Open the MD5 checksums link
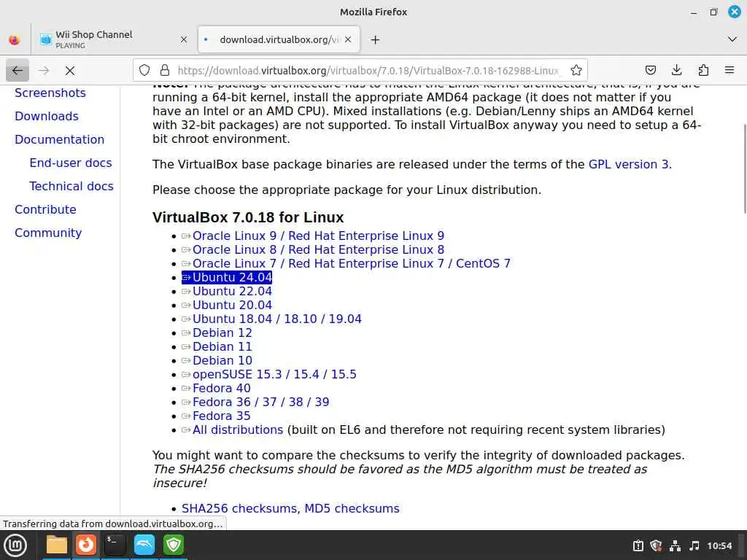The height and width of the screenshot is (560, 747). (x=352, y=508)
